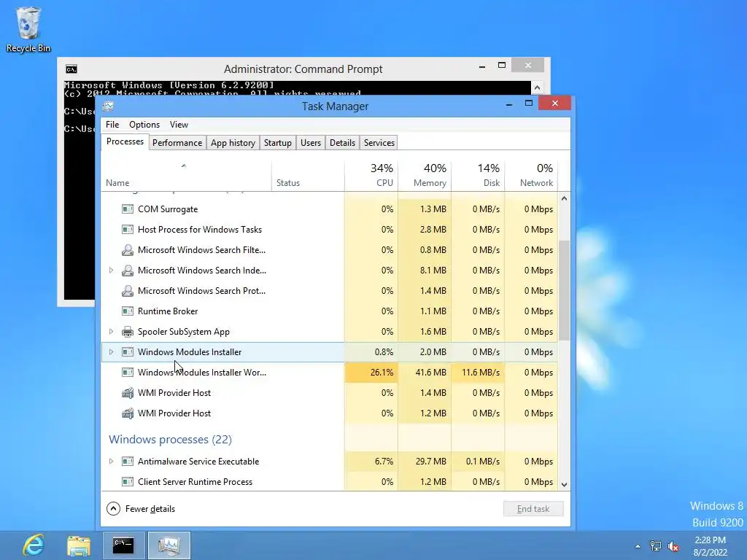Sort by the Status column header

pos(308,176)
